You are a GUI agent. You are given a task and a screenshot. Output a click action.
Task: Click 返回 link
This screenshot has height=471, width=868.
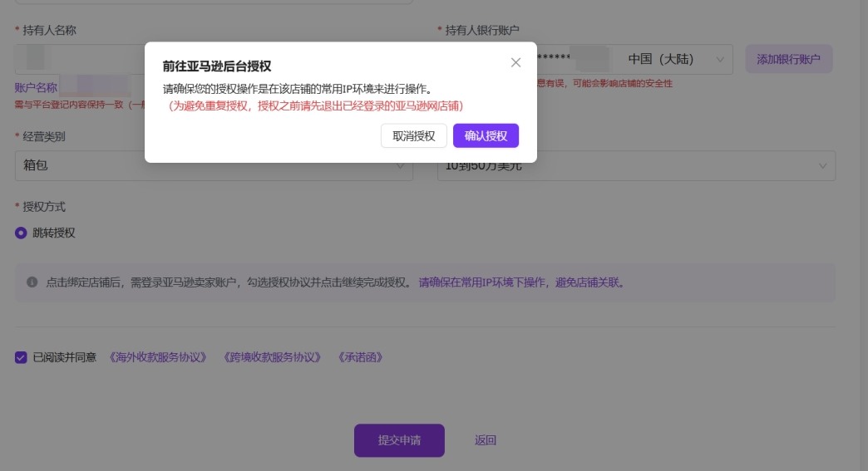[x=485, y=440]
